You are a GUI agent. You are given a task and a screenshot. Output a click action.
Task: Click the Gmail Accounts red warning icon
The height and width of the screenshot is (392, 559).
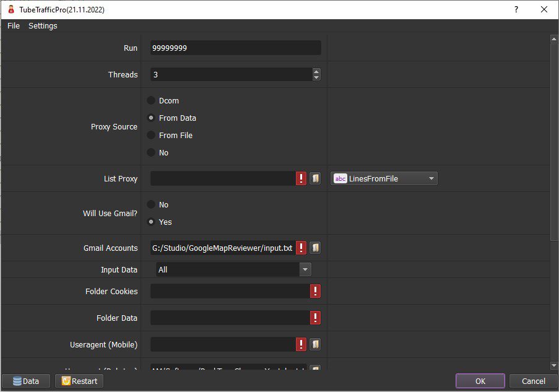[x=301, y=248]
